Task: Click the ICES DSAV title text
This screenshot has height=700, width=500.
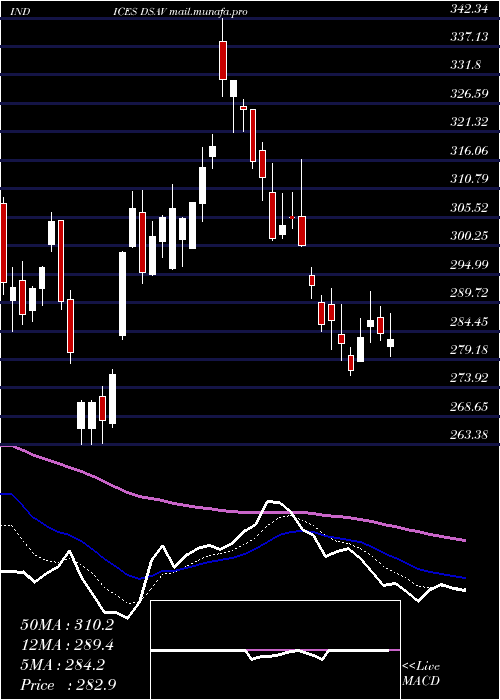Action: pos(140,12)
